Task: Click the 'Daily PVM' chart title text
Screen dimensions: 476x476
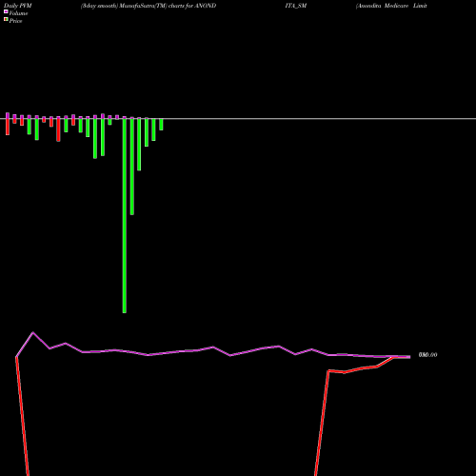Action: pyautogui.click(x=18, y=6)
